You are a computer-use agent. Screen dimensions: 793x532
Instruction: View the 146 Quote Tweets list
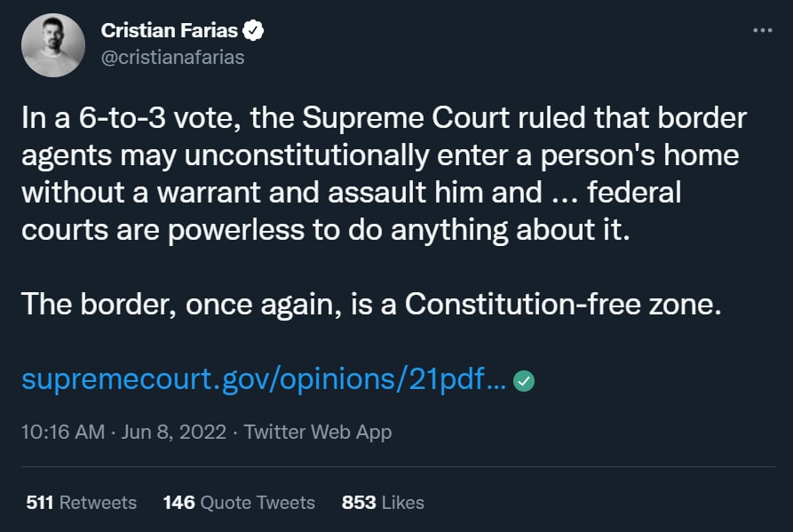click(x=238, y=503)
